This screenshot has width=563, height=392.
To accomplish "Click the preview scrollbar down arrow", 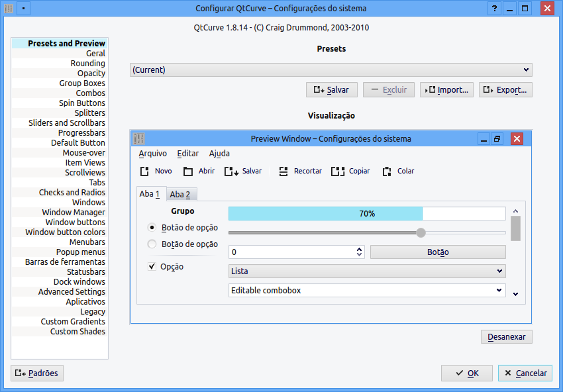I will pos(515,294).
